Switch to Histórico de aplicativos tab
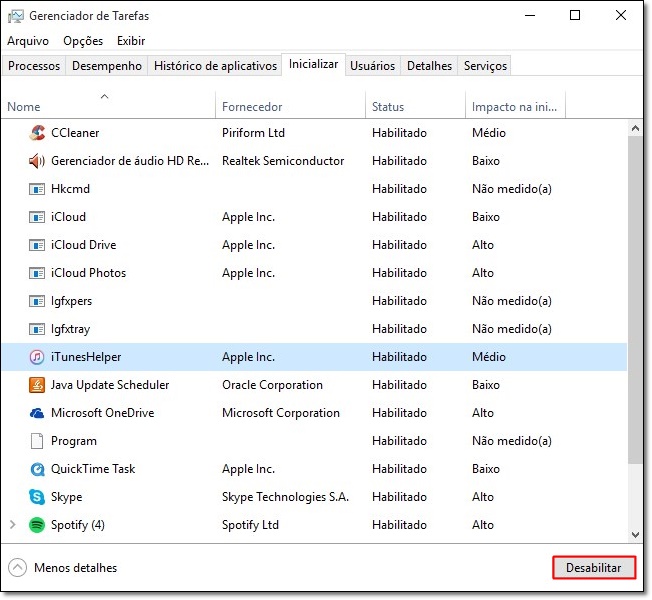652x600 pixels. point(215,66)
